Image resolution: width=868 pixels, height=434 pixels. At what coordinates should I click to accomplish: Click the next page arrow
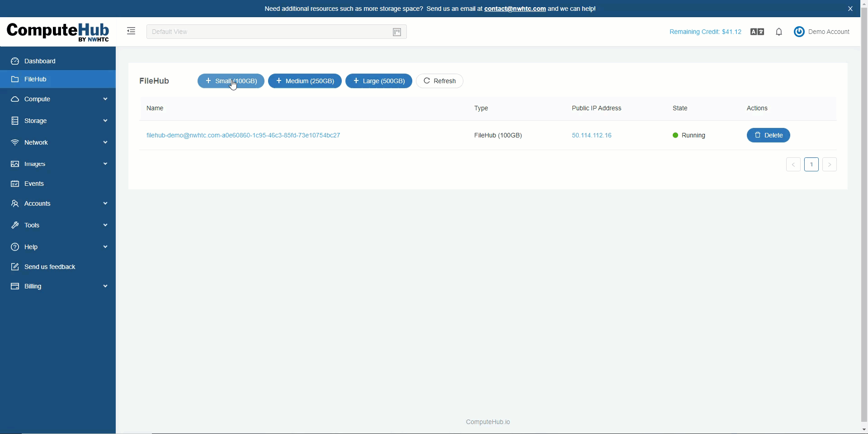point(830,165)
